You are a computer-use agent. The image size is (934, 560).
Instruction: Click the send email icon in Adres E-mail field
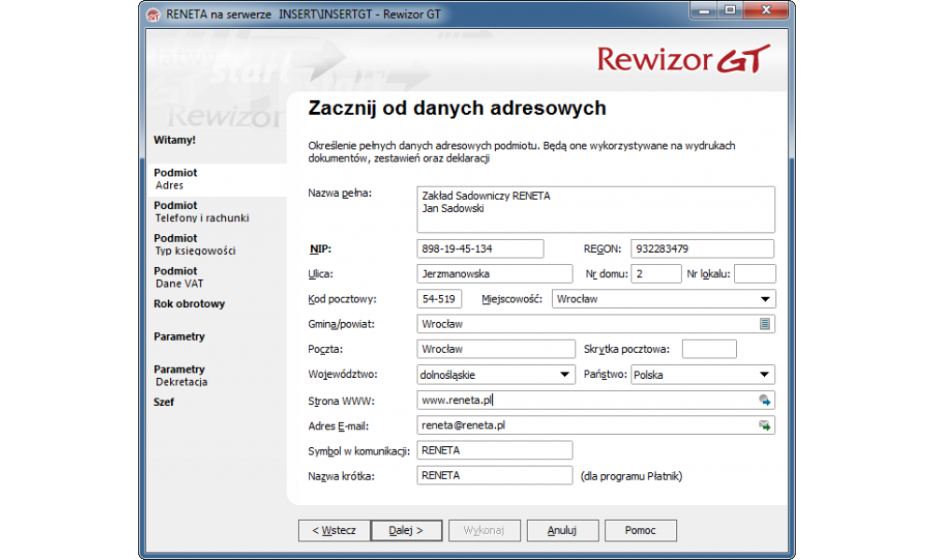point(764,426)
